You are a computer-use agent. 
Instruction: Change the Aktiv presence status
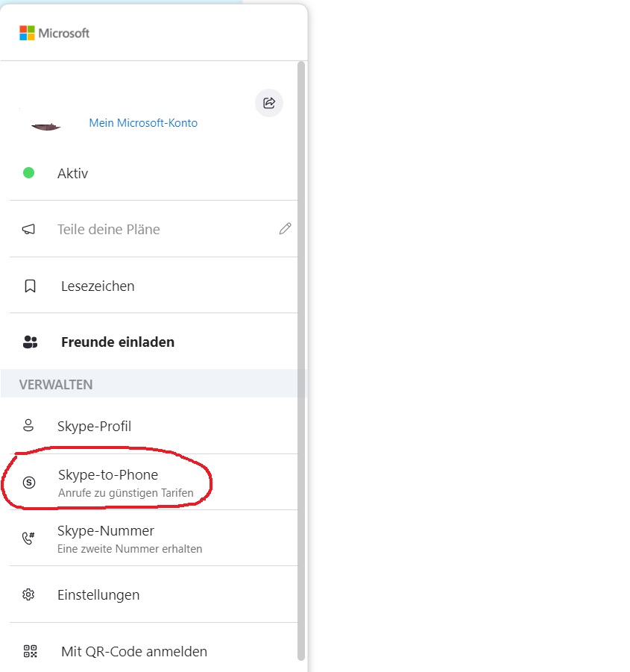[x=73, y=173]
